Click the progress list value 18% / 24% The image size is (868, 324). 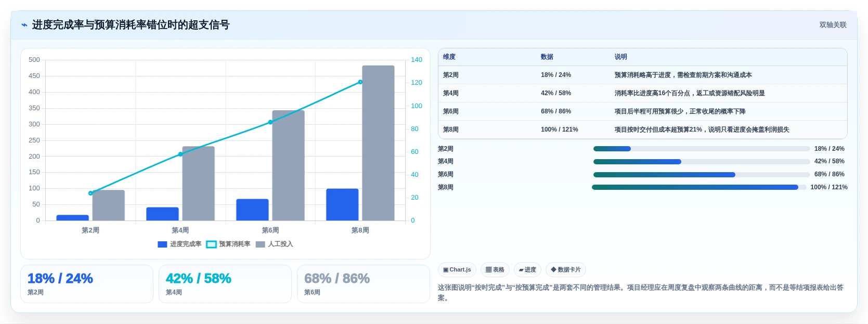point(829,149)
